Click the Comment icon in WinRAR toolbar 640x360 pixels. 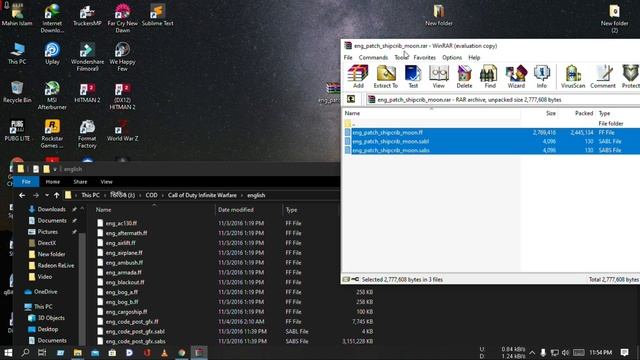point(602,76)
